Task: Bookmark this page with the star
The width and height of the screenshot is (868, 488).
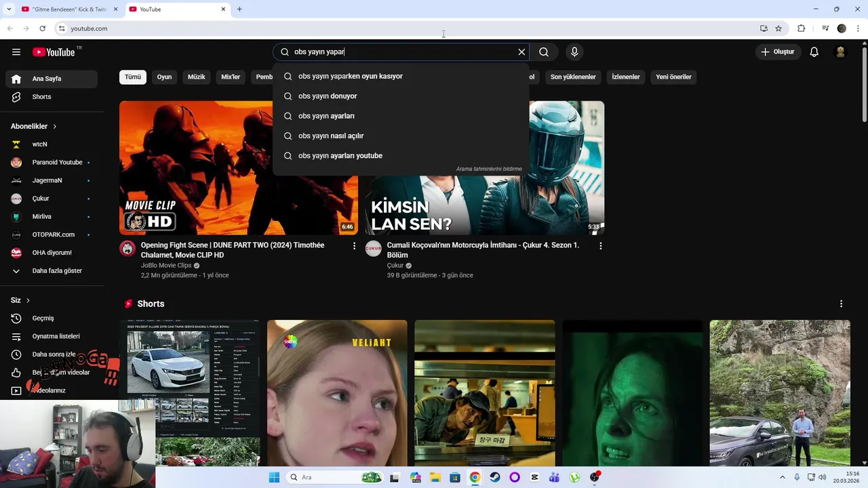Action: (778, 28)
